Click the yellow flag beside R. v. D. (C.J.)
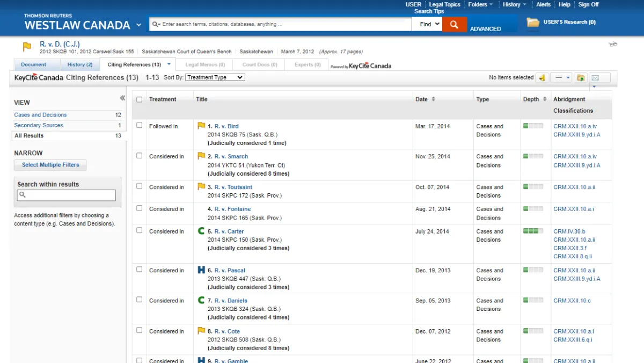 tap(27, 47)
